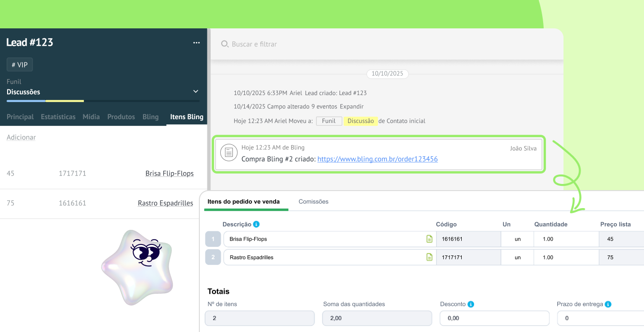The height and width of the screenshot is (332, 644).
Task: Open document icon for Rastro Espadrilles row
Action: click(429, 257)
